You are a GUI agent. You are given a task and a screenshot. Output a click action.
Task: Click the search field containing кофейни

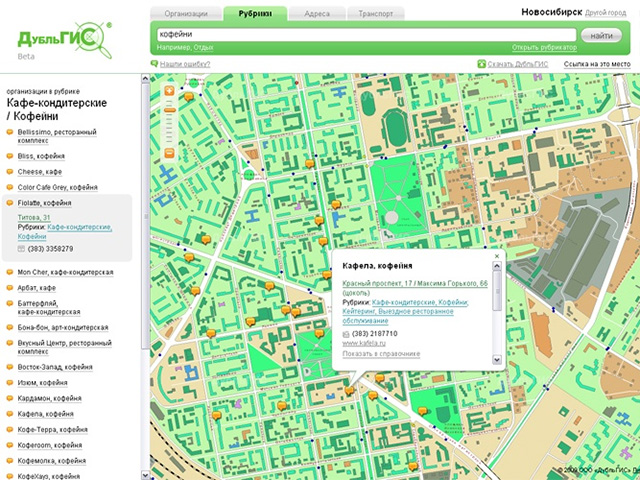point(367,35)
